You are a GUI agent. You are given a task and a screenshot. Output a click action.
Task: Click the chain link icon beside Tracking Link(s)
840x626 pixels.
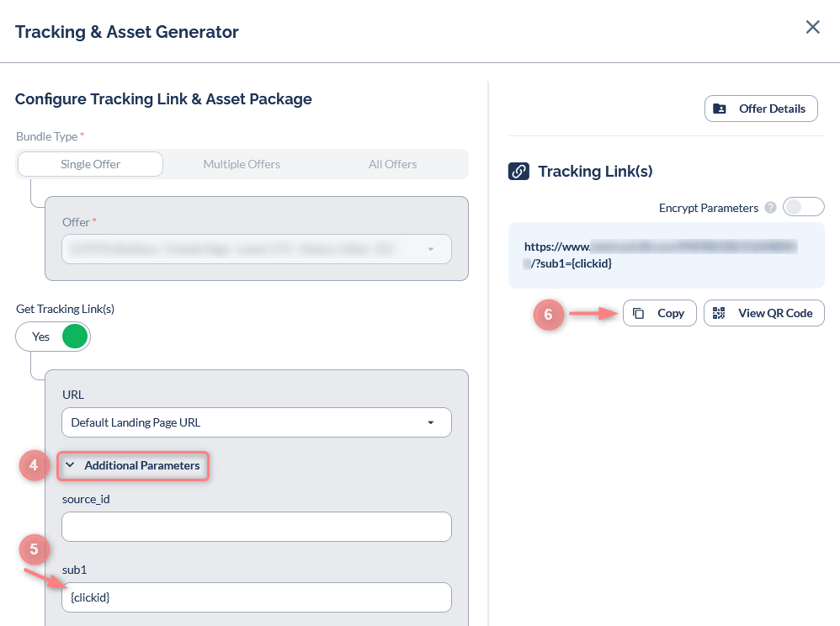tap(518, 172)
